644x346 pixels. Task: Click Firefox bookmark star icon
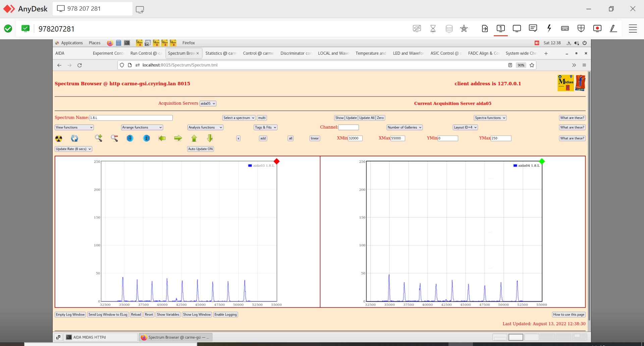pyautogui.click(x=532, y=65)
